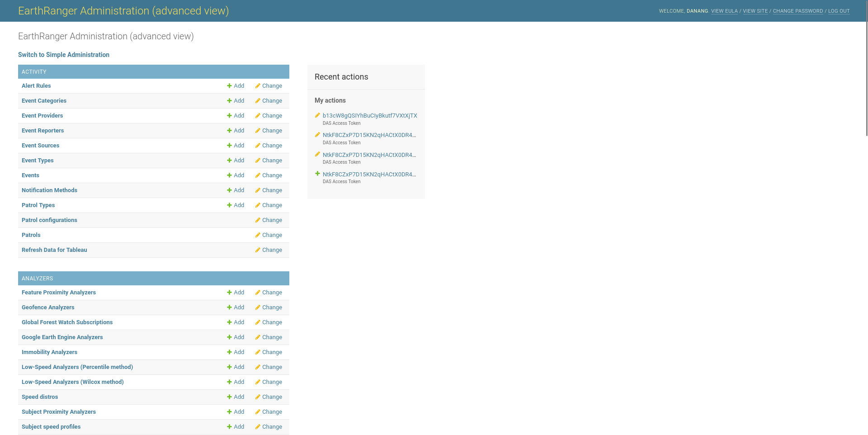Click the Add plus icon for Immobility Analyzers
Screen dimensions: 868x435
[229, 352]
